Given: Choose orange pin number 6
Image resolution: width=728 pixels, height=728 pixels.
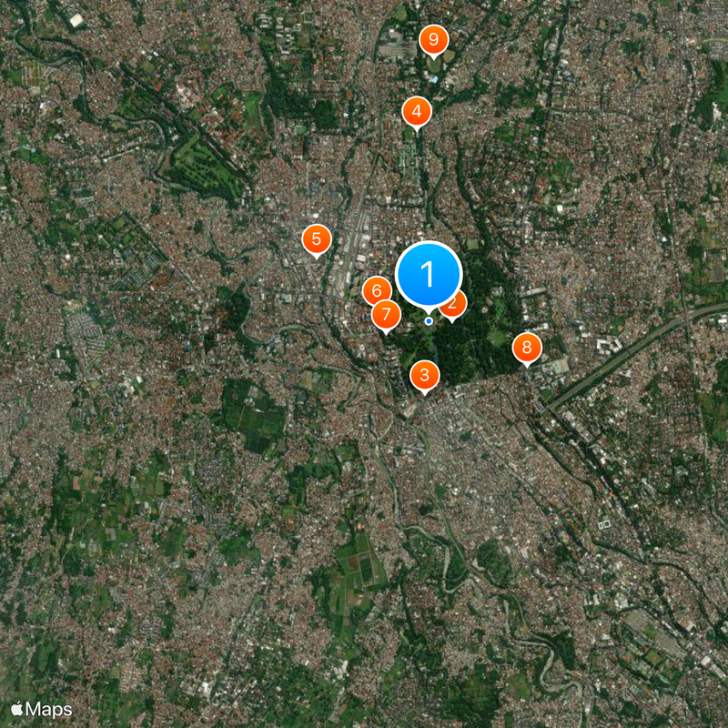Looking at the screenshot, I should click(376, 291).
